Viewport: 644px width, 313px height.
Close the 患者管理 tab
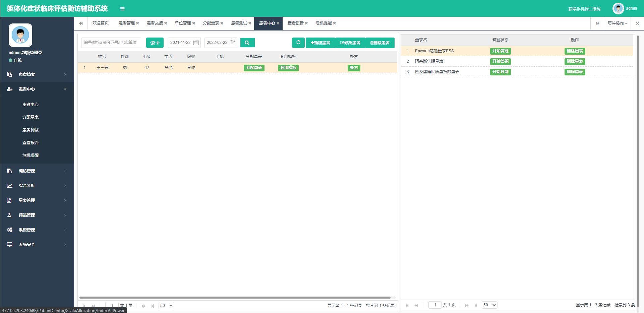point(137,23)
